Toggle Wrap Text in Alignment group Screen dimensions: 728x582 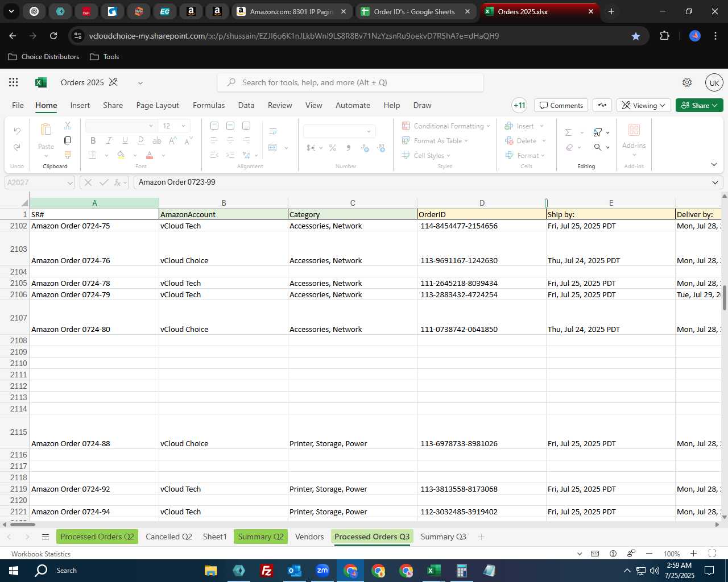click(273, 131)
